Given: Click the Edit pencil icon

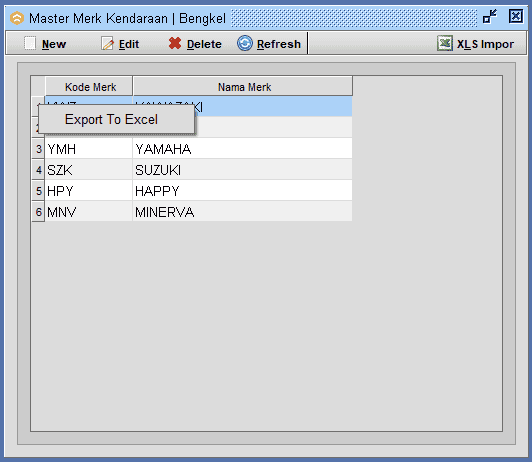Looking at the screenshot, I should click(108, 43).
